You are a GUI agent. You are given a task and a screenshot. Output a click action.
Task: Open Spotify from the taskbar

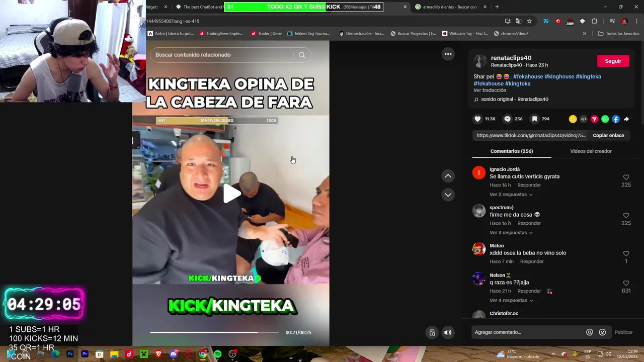tap(217, 354)
